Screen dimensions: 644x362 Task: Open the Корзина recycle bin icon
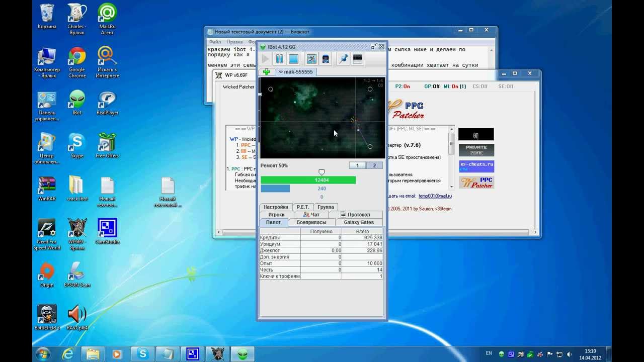[47, 17]
